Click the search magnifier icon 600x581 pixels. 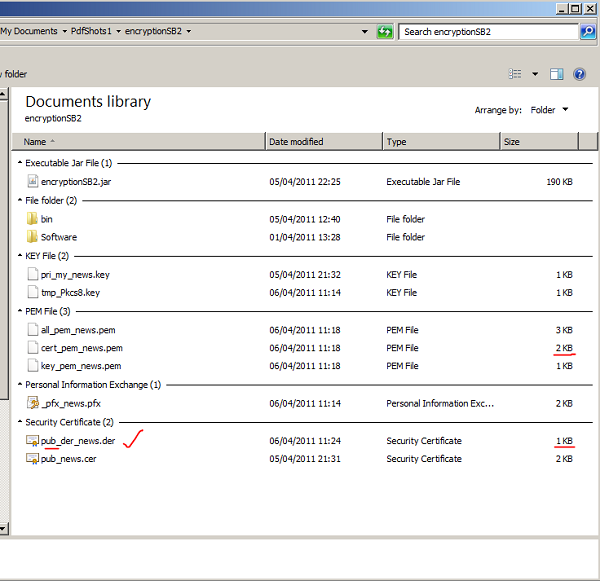click(x=588, y=32)
